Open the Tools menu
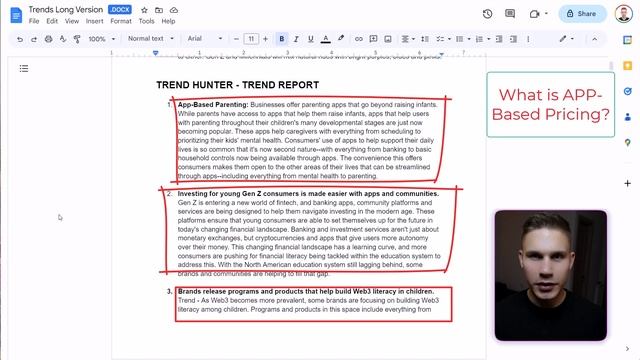Screen dimensions: 640x360 [146, 21]
